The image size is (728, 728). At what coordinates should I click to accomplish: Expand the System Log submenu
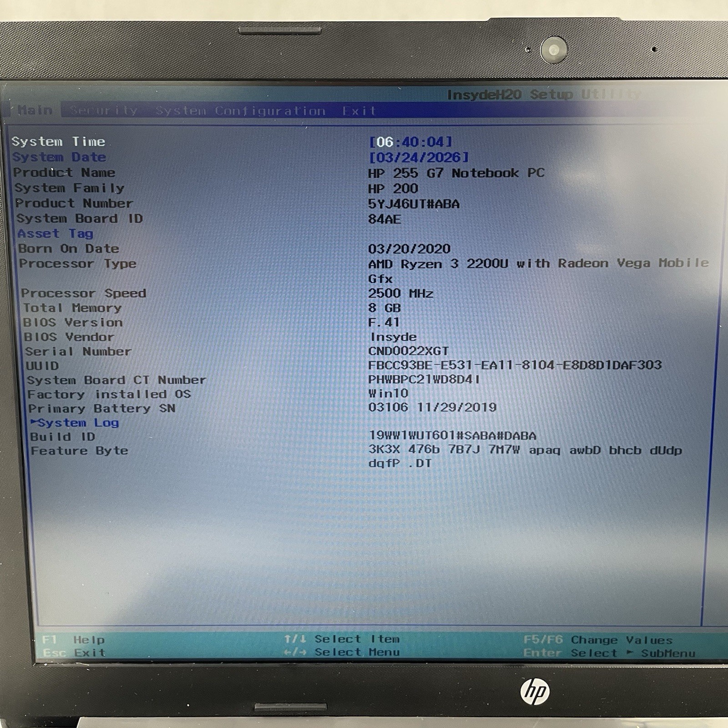click(x=75, y=423)
